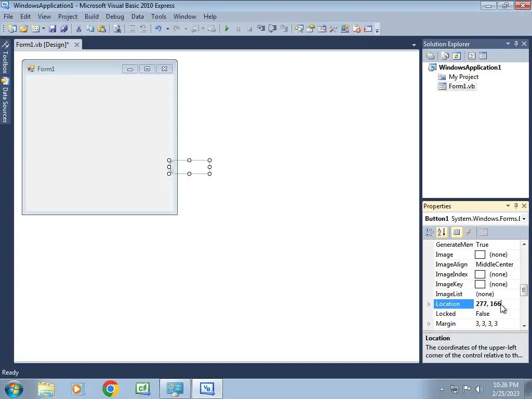Viewport: 532px width, 399px height.
Task: Click the Error List toolbar icon
Action: click(356, 29)
